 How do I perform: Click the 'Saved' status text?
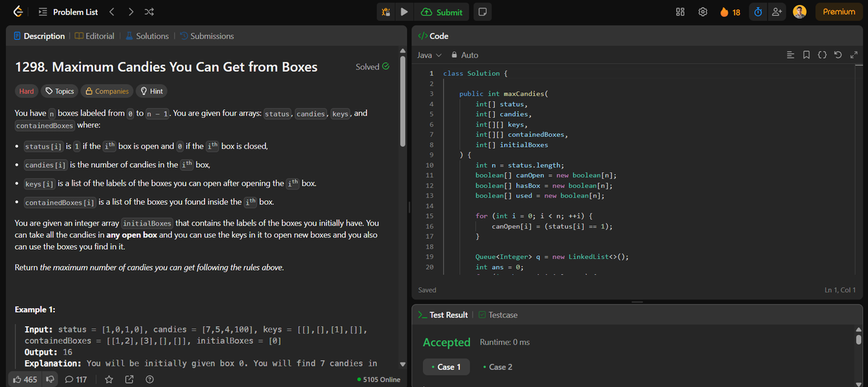(x=427, y=290)
